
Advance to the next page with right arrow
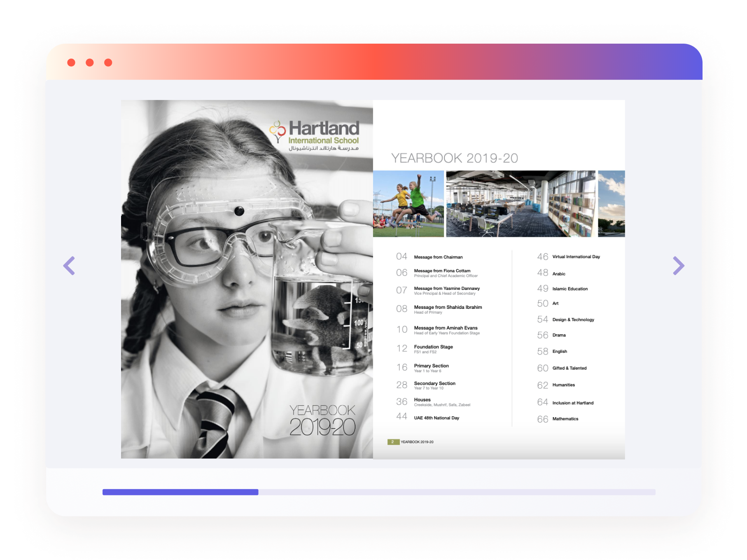tap(678, 266)
